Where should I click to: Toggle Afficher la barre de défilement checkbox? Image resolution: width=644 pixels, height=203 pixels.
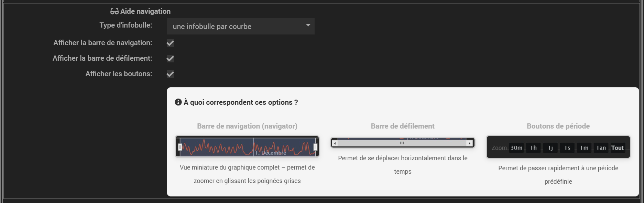click(170, 59)
